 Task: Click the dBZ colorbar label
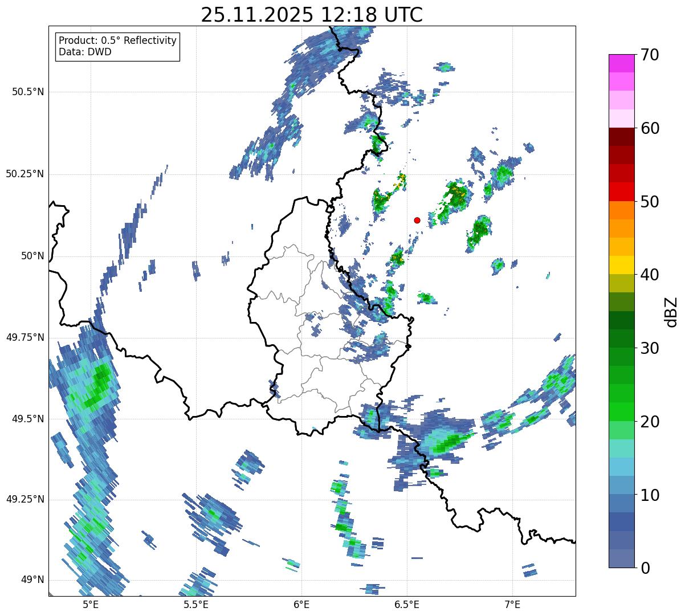click(671, 311)
